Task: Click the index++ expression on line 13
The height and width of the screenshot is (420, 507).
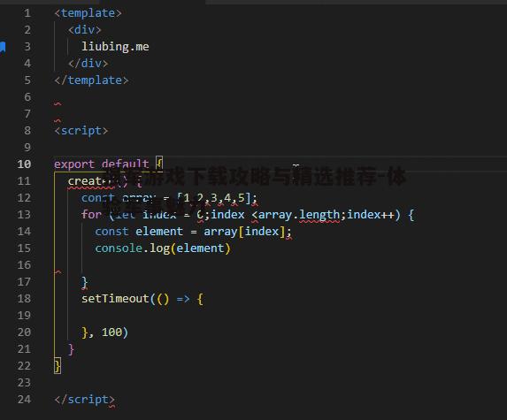Action: pyautogui.click(x=371, y=215)
